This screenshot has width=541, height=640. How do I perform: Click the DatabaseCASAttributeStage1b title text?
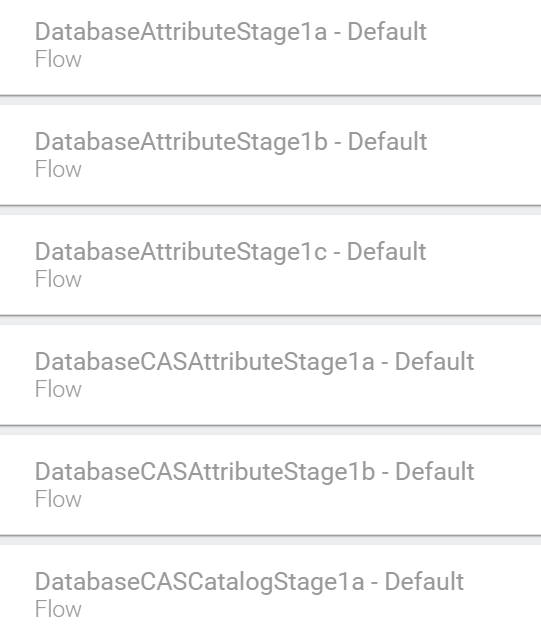255,471
